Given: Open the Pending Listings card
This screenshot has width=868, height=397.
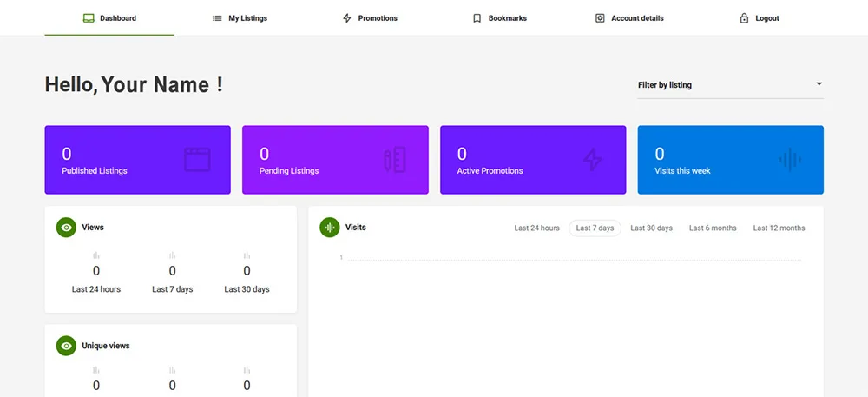Looking at the screenshot, I should (x=335, y=160).
